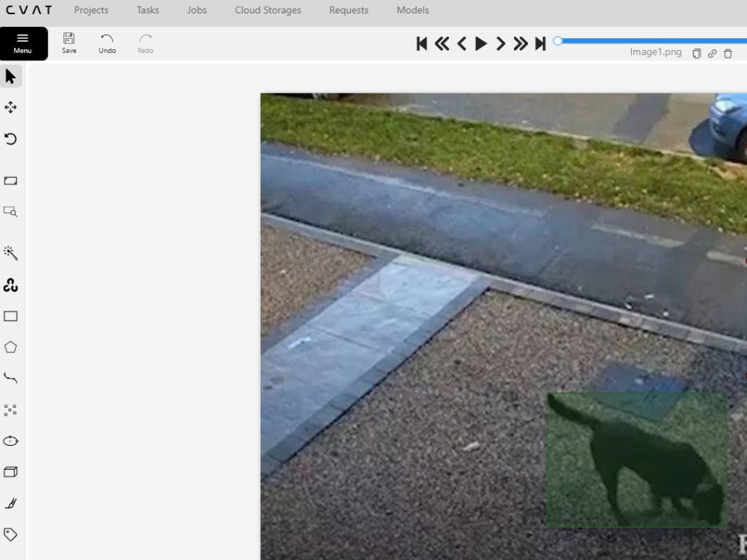Jump backward several frames

pos(442,44)
